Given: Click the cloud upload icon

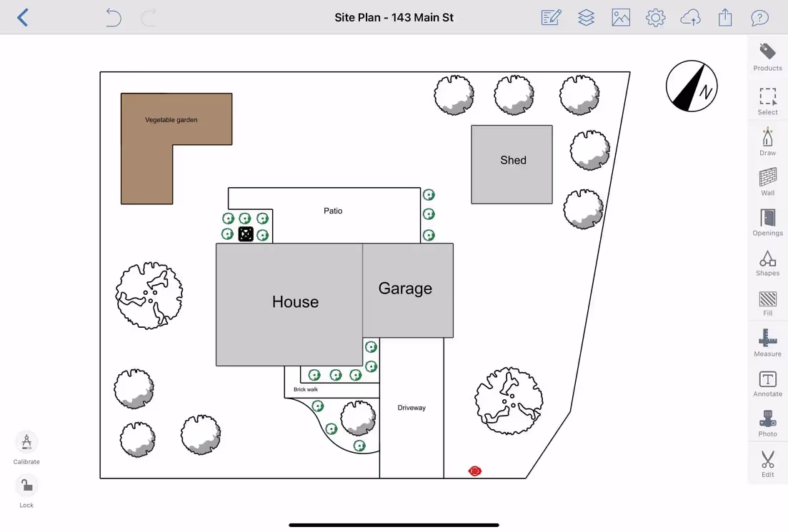Looking at the screenshot, I should 691,18.
